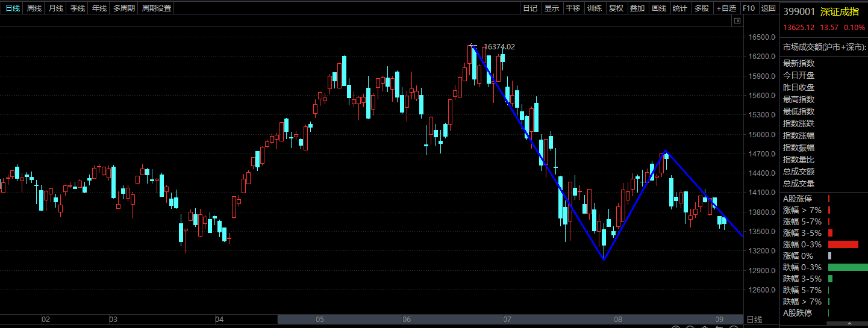Switch to 周线 weekly chart

tap(34, 8)
